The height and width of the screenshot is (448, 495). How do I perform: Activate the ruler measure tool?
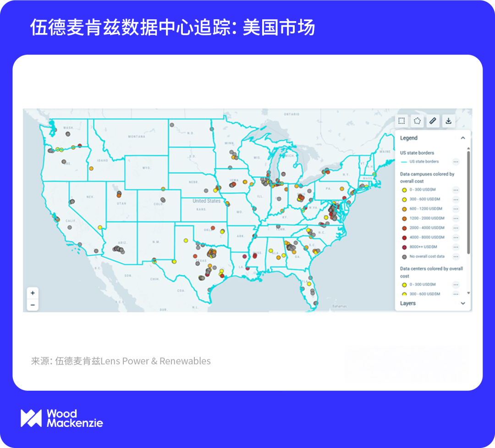pyautogui.click(x=433, y=121)
